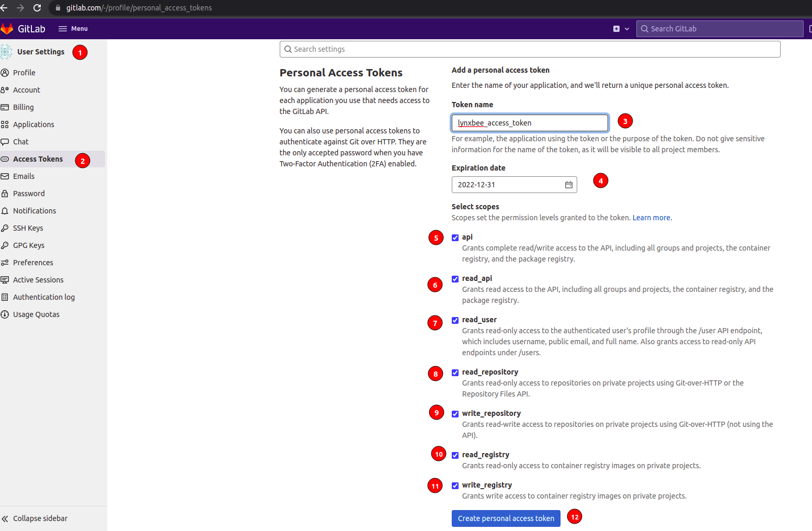Follow the Learn more link
Viewport: 812px width, 531px height.
651,218
